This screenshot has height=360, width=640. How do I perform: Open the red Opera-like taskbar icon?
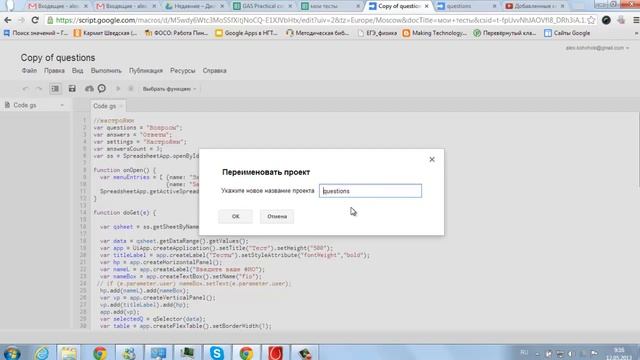pos(276,353)
